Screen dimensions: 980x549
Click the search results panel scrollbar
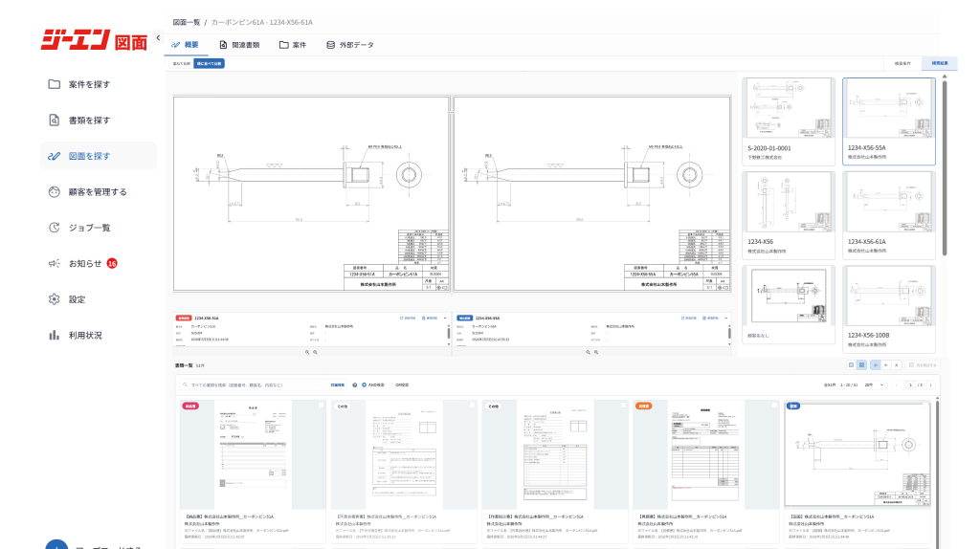(x=945, y=163)
